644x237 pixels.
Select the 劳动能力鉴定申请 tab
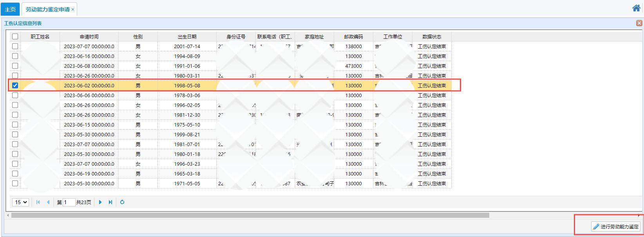pos(47,9)
